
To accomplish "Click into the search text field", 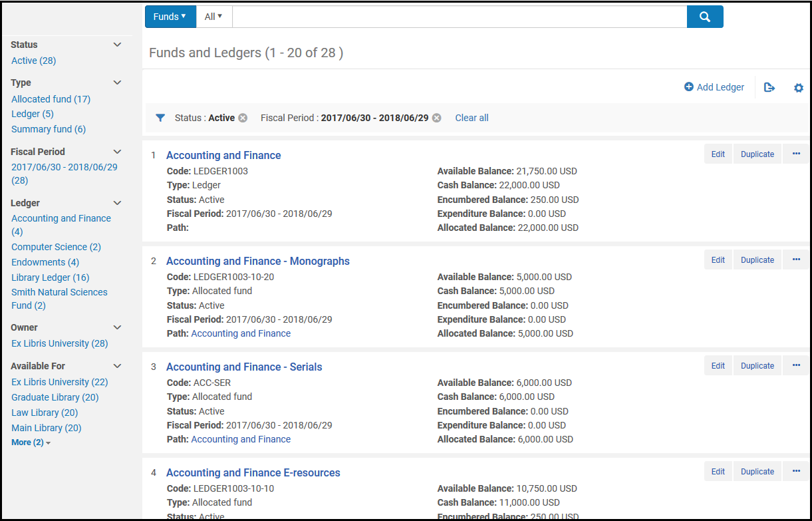I will click(x=460, y=17).
